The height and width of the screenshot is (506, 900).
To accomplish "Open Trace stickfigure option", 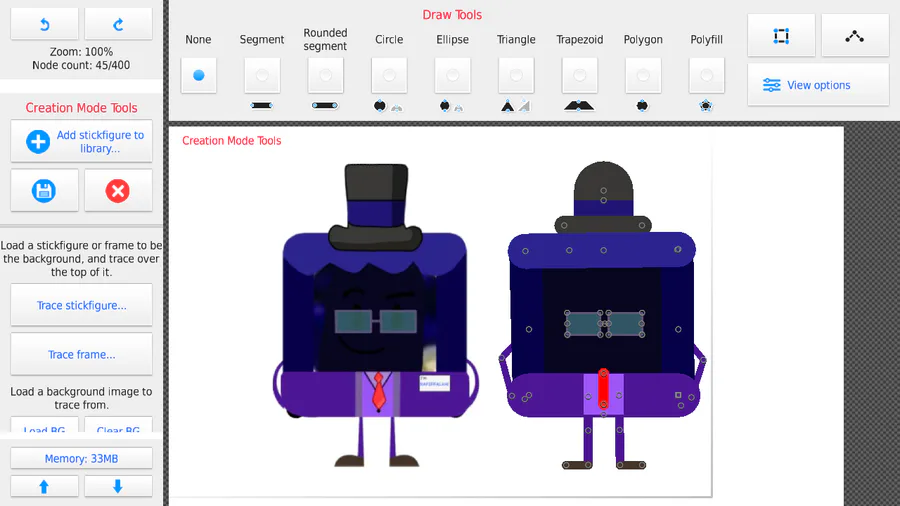I will [x=81, y=305].
